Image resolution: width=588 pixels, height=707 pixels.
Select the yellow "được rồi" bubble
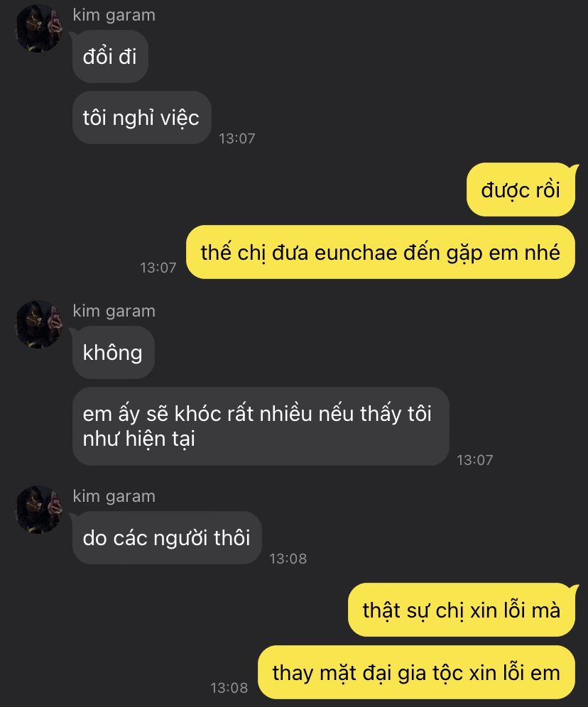pos(521,190)
